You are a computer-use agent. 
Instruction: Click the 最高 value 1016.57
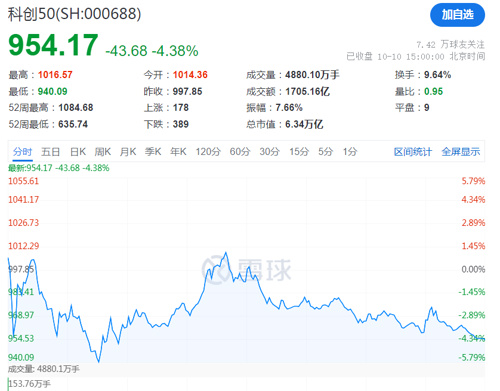pyautogui.click(x=55, y=75)
